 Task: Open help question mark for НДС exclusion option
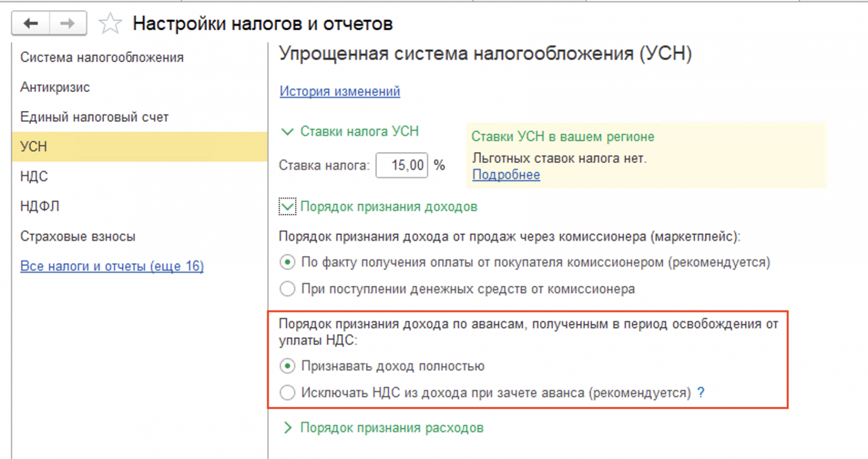[701, 392]
